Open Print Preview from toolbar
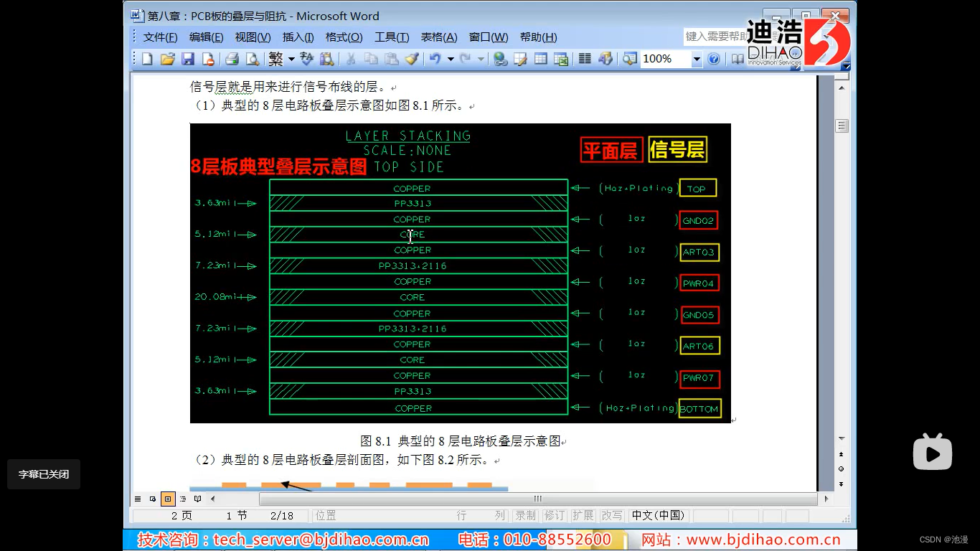The width and height of the screenshot is (980, 551). pyautogui.click(x=252, y=59)
